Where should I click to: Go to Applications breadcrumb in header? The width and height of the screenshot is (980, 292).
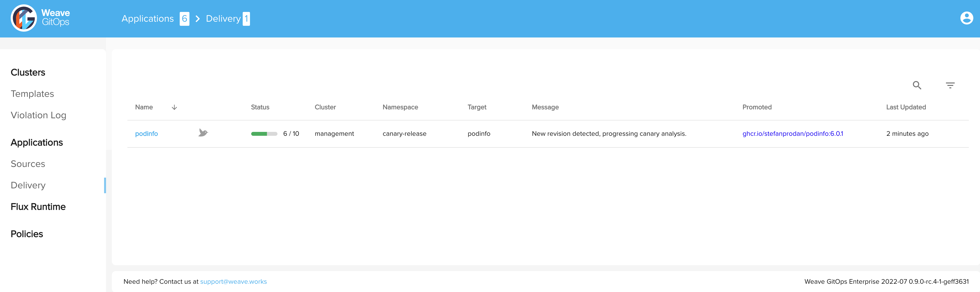click(148, 19)
